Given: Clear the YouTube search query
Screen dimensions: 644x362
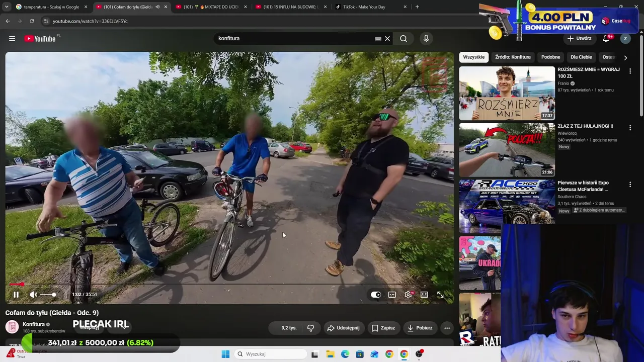Looking at the screenshot, I should [387, 38].
